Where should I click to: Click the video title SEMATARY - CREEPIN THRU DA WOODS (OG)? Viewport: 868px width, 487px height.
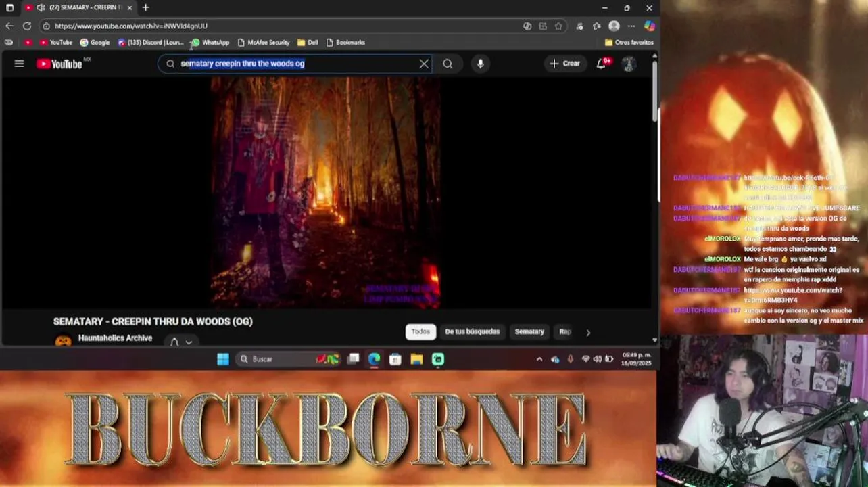pyautogui.click(x=153, y=321)
